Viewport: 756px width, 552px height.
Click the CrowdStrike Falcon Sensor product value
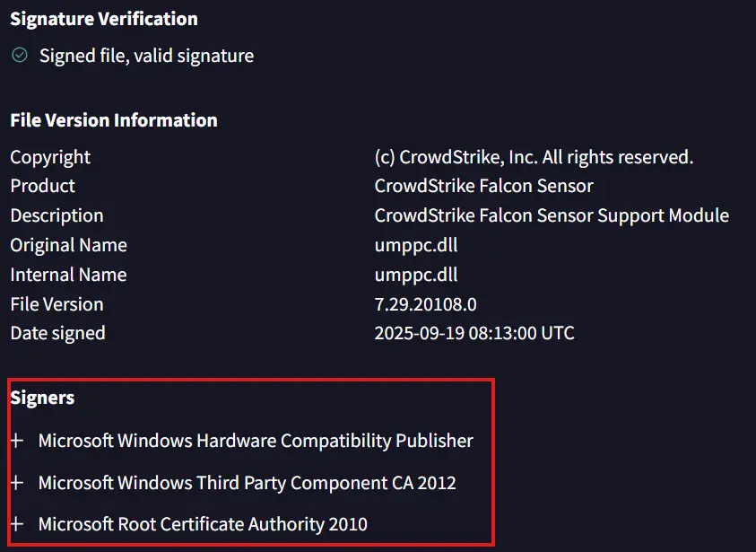(x=483, y=187)
